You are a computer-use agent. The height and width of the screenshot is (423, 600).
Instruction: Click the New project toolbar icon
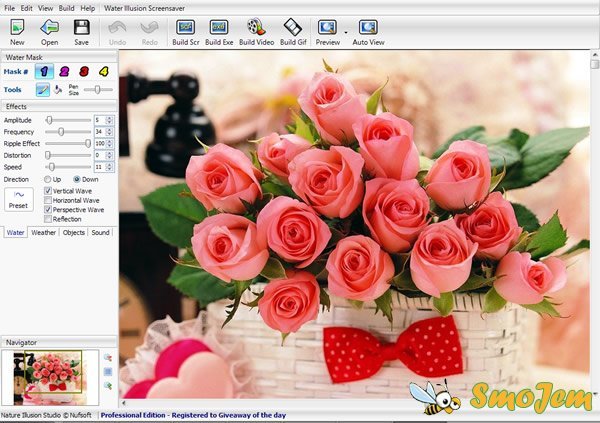point(17,28)
